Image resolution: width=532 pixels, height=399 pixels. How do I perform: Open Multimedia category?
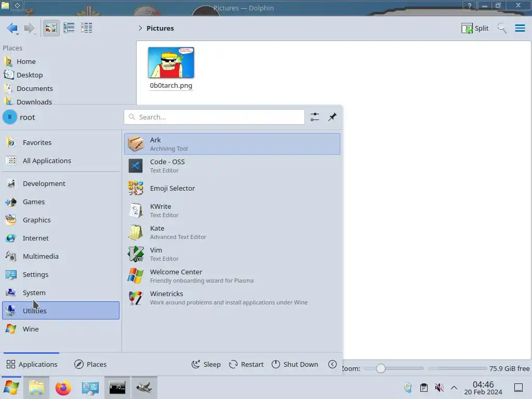click(61, 256)
